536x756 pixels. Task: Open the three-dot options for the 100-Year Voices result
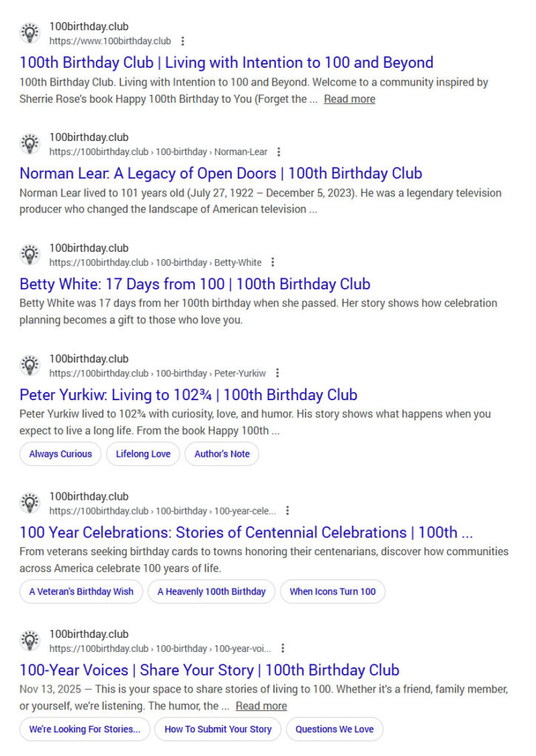point(284,648)
